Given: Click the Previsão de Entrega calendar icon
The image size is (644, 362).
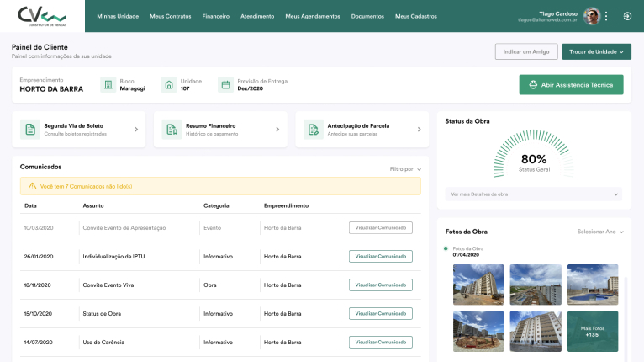Looking at the screenshot, I should pos(225,85).
